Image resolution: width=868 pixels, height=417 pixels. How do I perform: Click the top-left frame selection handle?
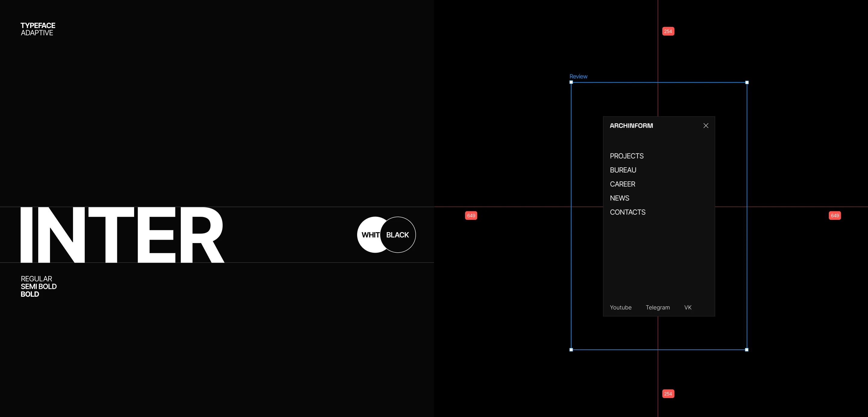click(571, 82)
